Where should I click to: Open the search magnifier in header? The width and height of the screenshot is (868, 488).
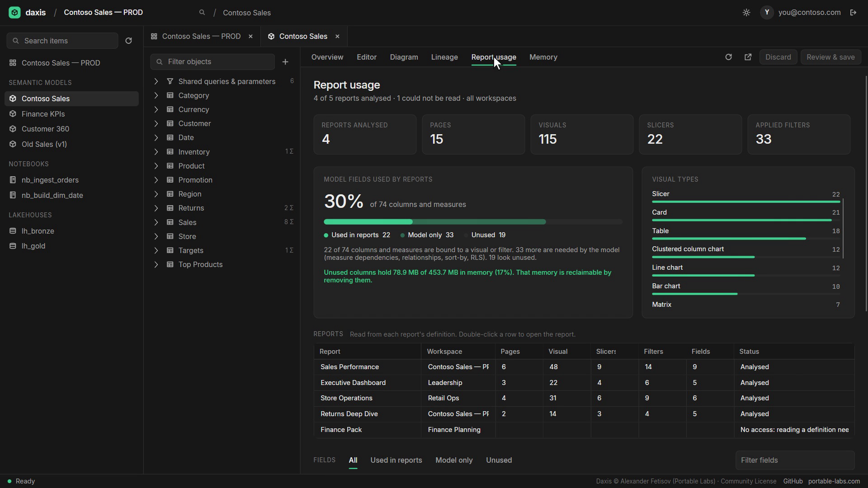coord(202,13)
